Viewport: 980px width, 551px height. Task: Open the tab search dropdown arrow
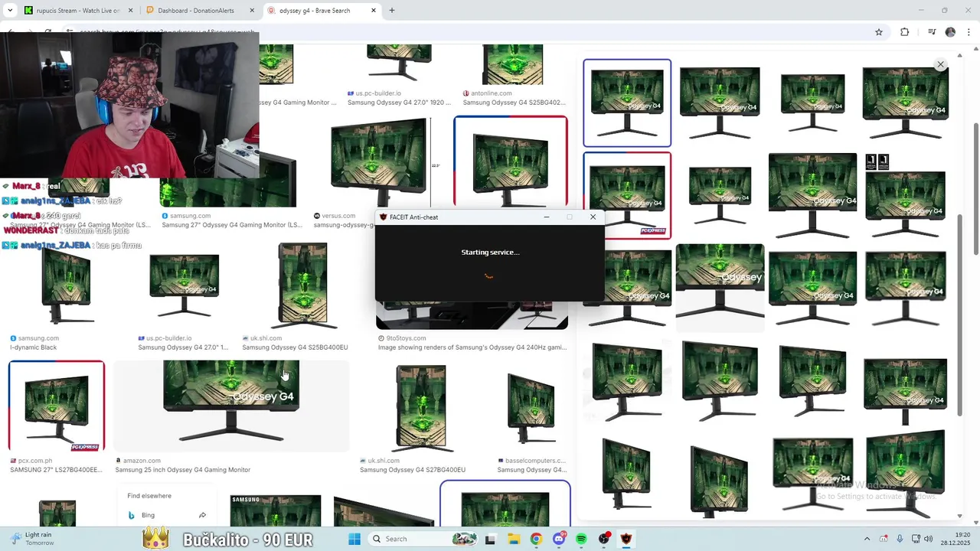pyautogui.click(x=10, y=11)
